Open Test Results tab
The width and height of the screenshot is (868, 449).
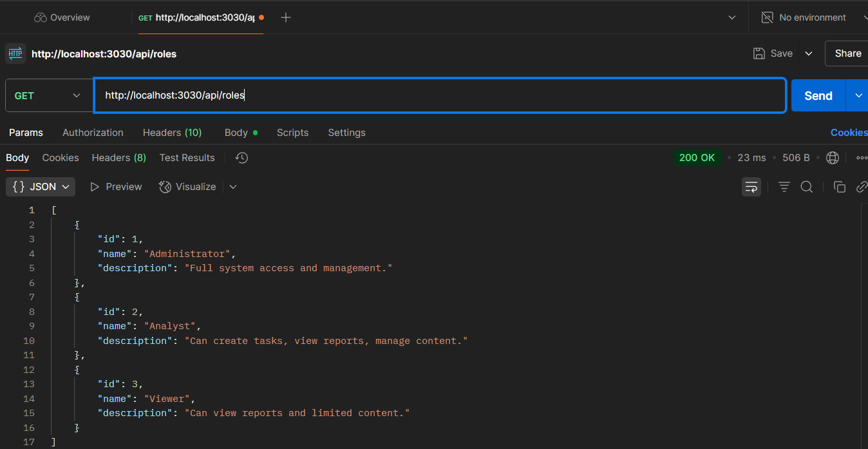(187, 157)
